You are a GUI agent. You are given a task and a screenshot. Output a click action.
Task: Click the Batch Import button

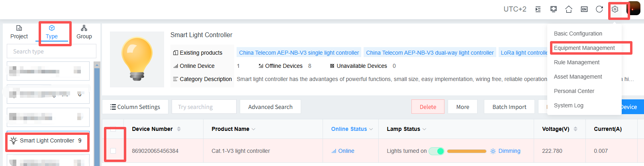click(x=509, y=107)
